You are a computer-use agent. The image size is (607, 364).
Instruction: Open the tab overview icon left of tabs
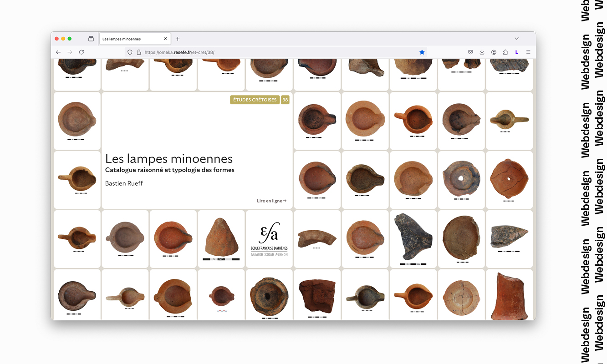pyautogui.click(x=91, y=39)
